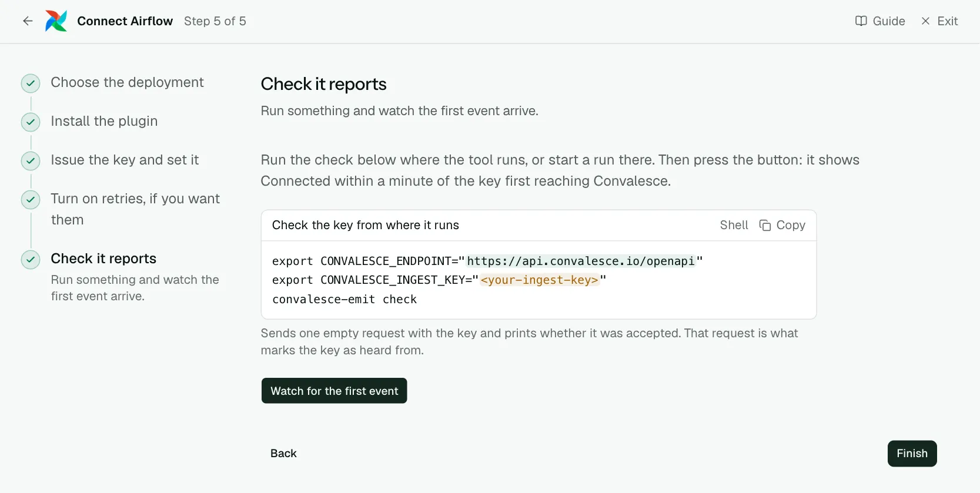Screen dimensions: 980x493
Task: Click the Check it reports main heading
Action: click(x=324, y=84)
